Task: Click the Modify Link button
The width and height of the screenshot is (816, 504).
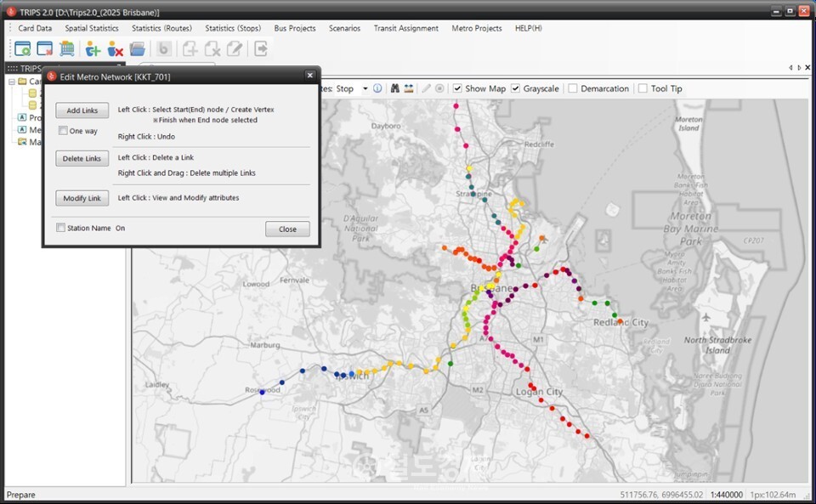Action: (82, 198)
